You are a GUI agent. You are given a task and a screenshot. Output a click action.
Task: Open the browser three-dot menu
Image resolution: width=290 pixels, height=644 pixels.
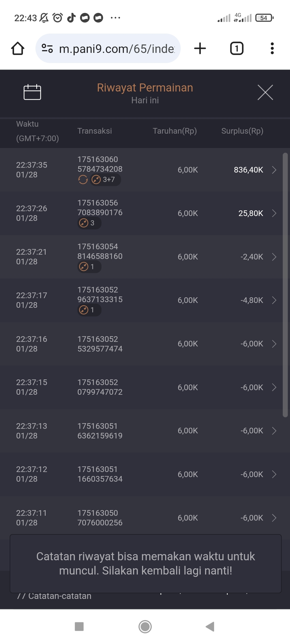[272, 49]
